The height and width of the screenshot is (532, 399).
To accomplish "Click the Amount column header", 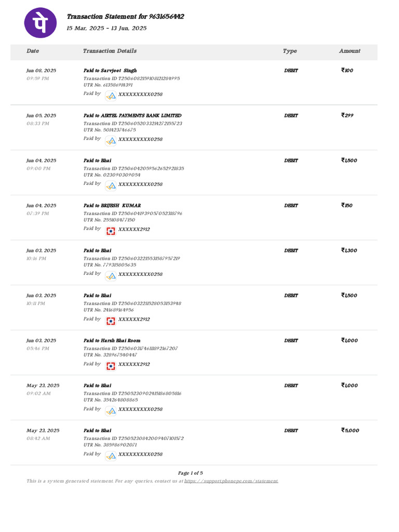I will pyautogui.click(x=350, y=51).
